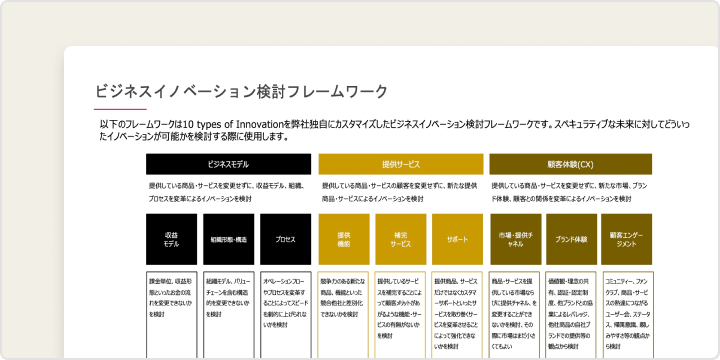
Task: Click the description box under 収益モデル
Action: [x=172, y=315]
